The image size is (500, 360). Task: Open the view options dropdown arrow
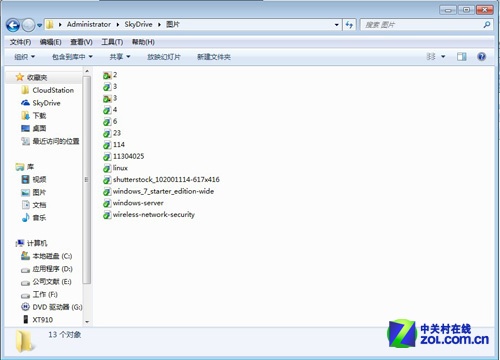coord(443,57)
